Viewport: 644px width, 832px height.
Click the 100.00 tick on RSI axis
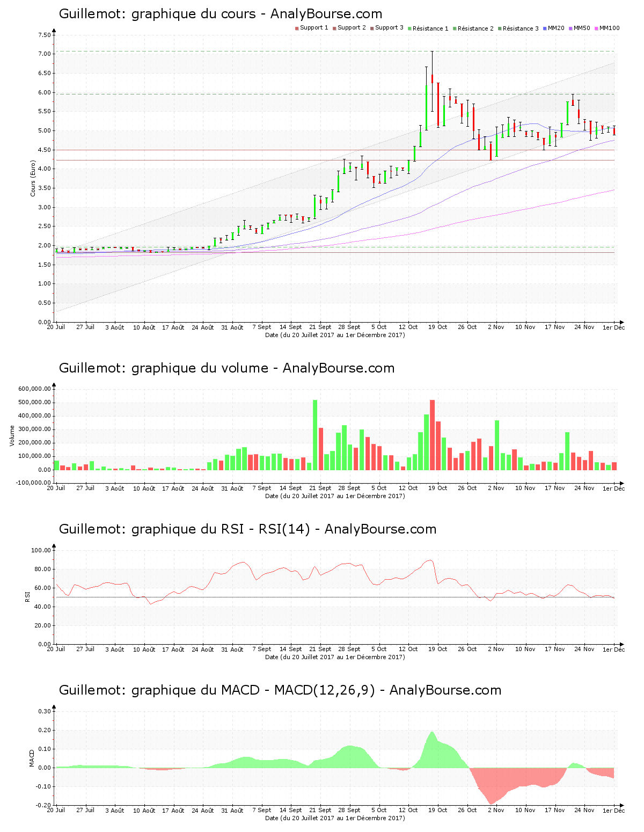[x=41, y=550]
